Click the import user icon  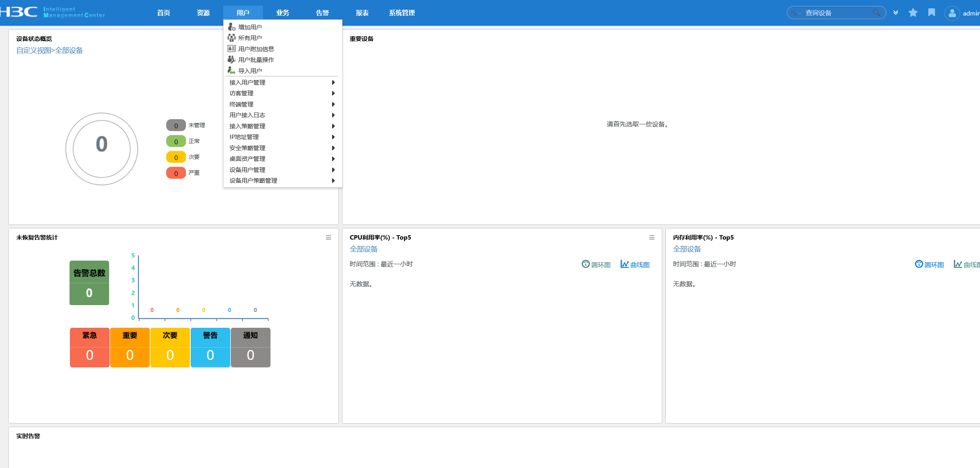point(232,71)
